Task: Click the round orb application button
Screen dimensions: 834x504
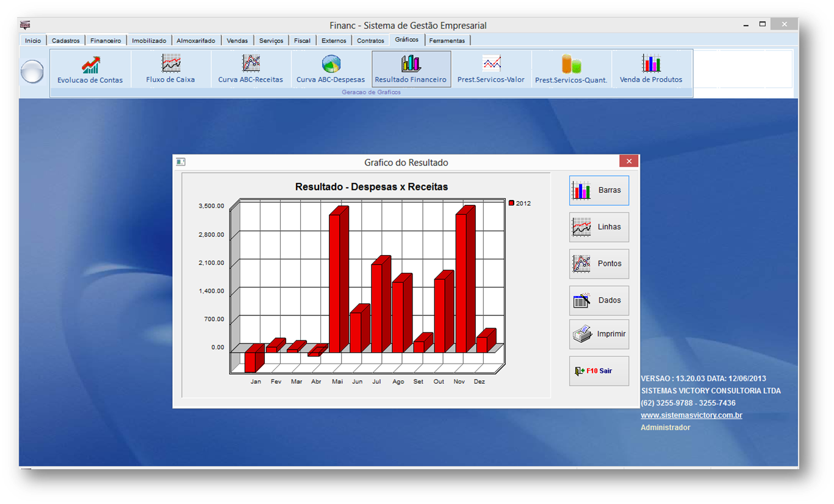Action: [x=32, y=71]
